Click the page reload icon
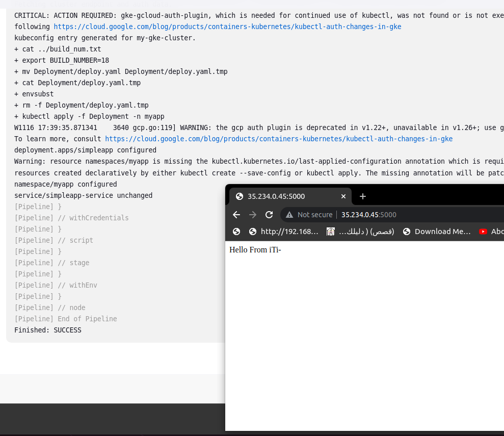Viewport: 504px width, 436px height. (269, 214)
